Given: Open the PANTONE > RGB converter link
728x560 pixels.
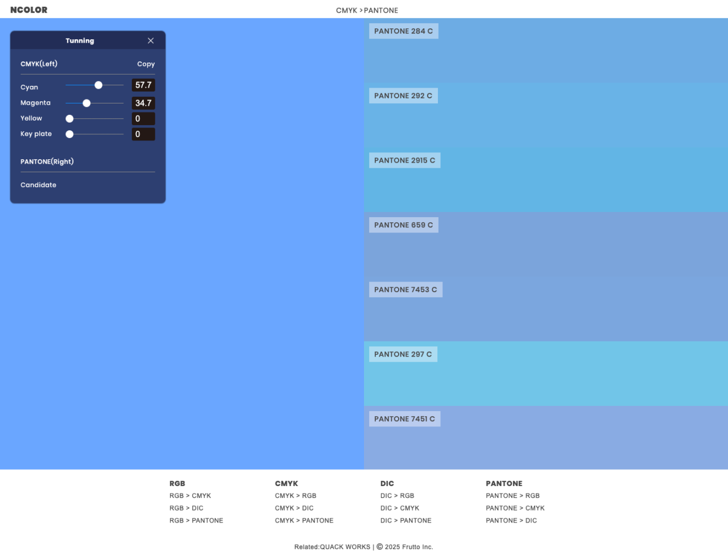Looking at the screenshot, I should point(512,496).
